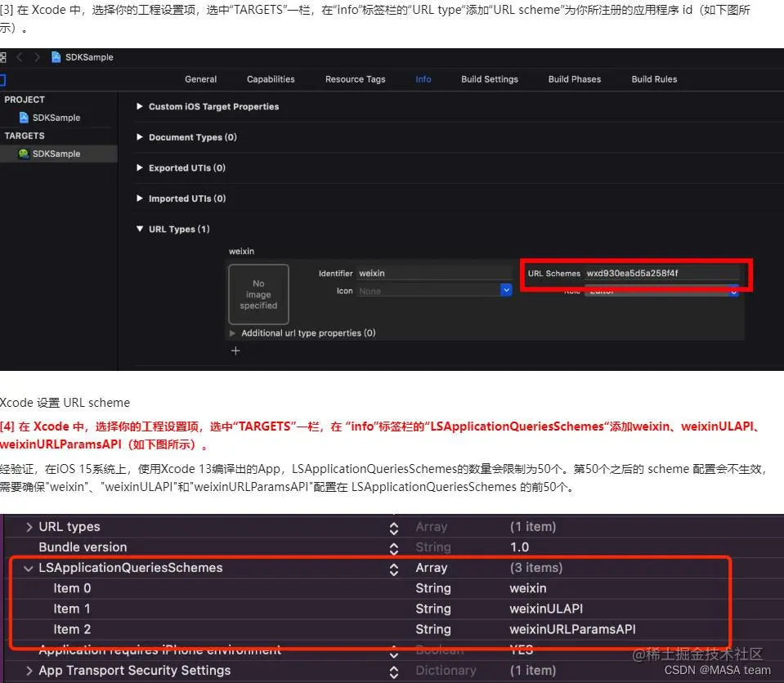
Task: Expand Custom iOS Target Properties
Action: pyautogui.click(x=140, y=106)
